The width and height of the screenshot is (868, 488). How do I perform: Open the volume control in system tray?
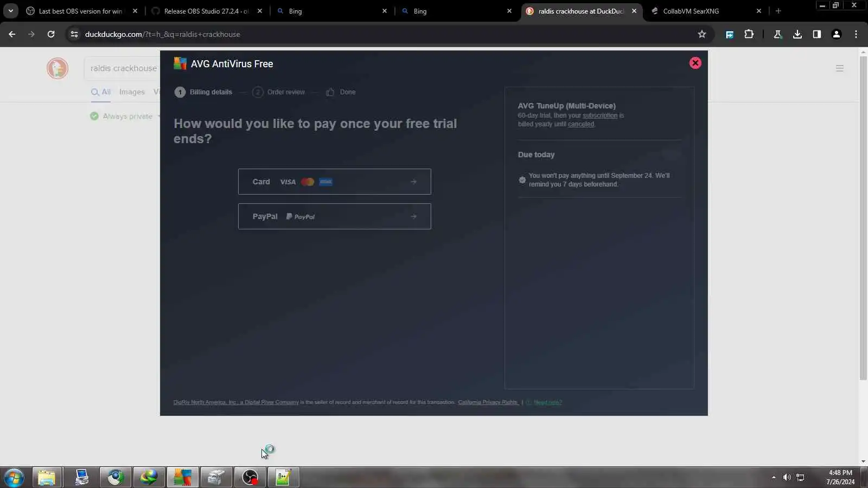tap(787, 477)
